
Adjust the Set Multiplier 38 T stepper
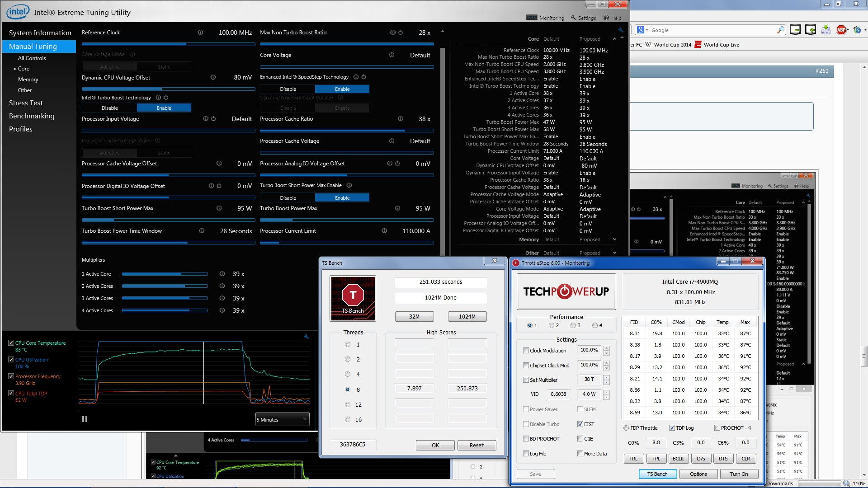pyautogui.click(x=606, y=380)
